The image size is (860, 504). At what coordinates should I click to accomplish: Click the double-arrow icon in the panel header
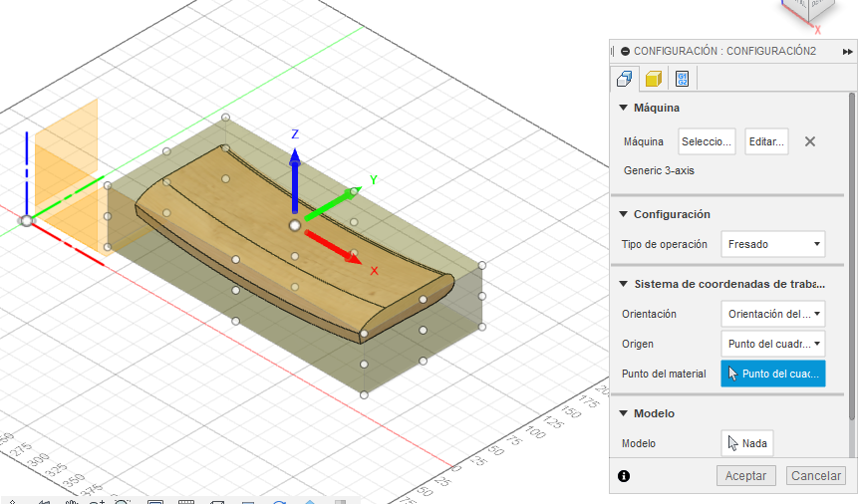tap(847, 51)
